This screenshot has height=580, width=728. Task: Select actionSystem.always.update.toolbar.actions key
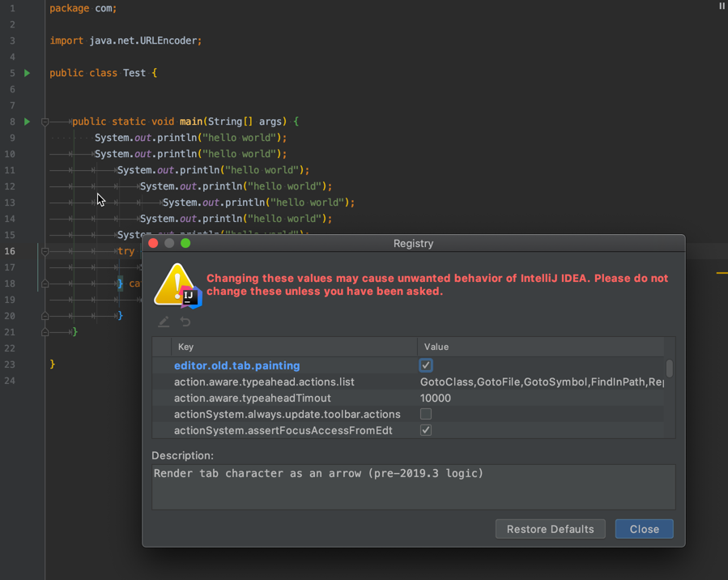pyautogui.click(x=287, y=414)
